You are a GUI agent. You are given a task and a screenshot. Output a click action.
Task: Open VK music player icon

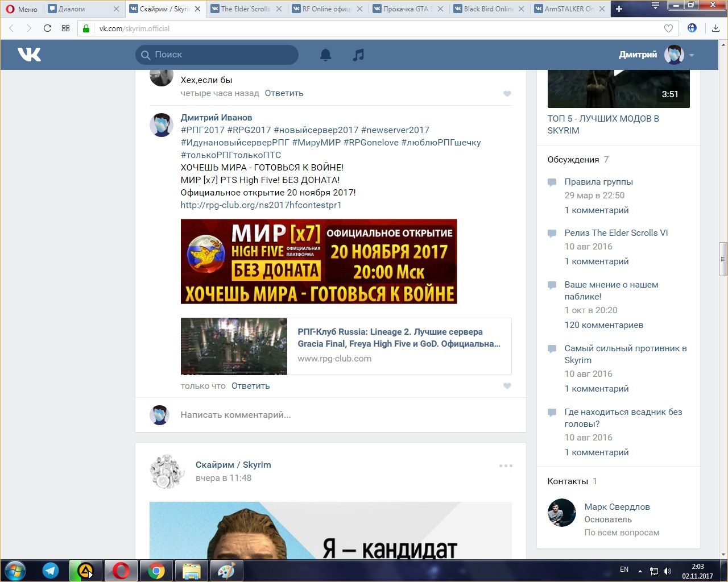[358, 55]
